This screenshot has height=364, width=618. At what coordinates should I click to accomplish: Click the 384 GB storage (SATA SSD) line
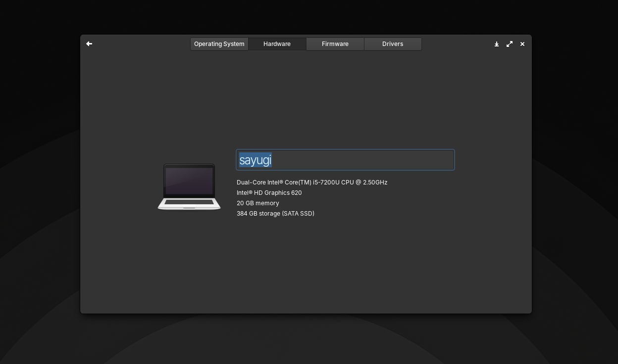pyautogui.click(x=275, y=214)
